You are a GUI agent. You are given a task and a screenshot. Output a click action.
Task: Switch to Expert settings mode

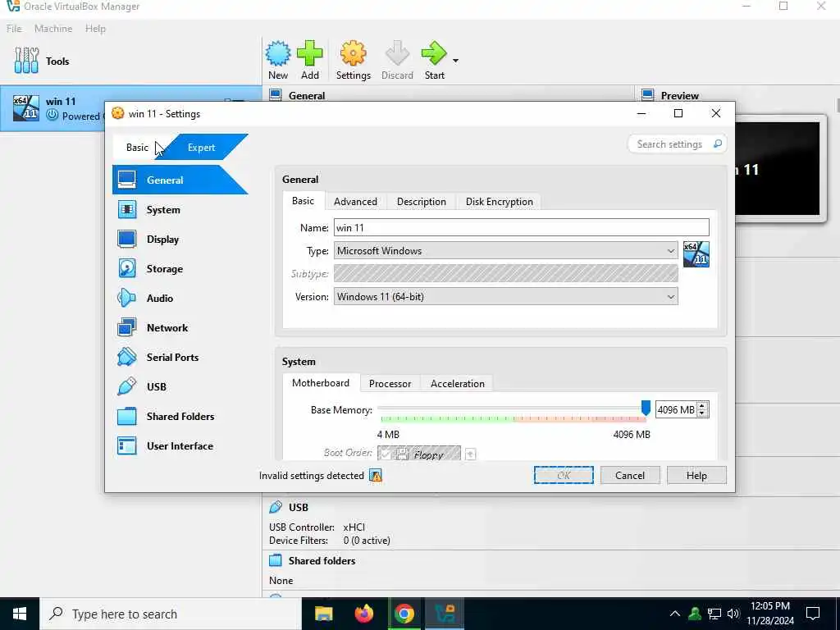(x=202, y=148)
